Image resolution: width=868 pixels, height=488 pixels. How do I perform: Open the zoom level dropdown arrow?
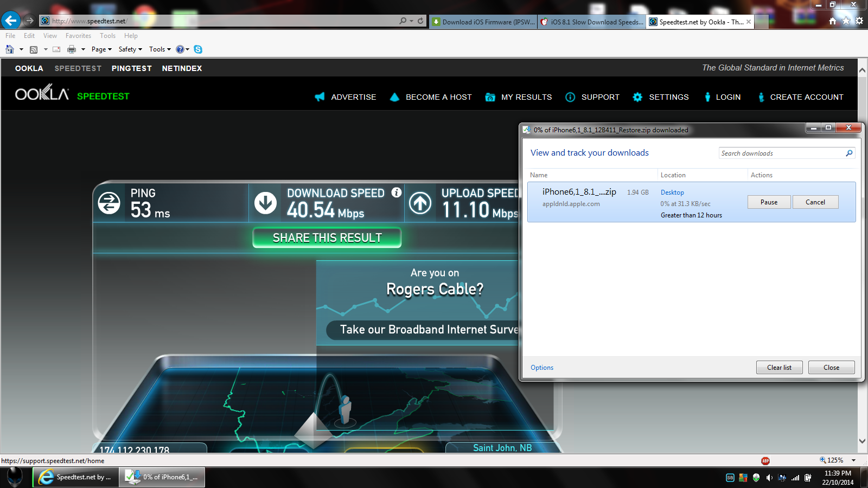pyautogui.click(x=853, y=460)
